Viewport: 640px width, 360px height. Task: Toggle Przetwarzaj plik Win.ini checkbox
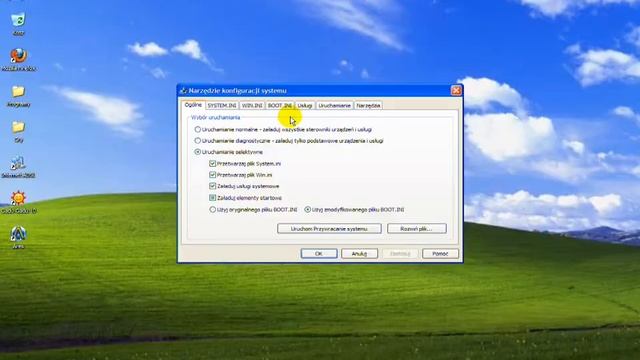click(x=212, y=175)
